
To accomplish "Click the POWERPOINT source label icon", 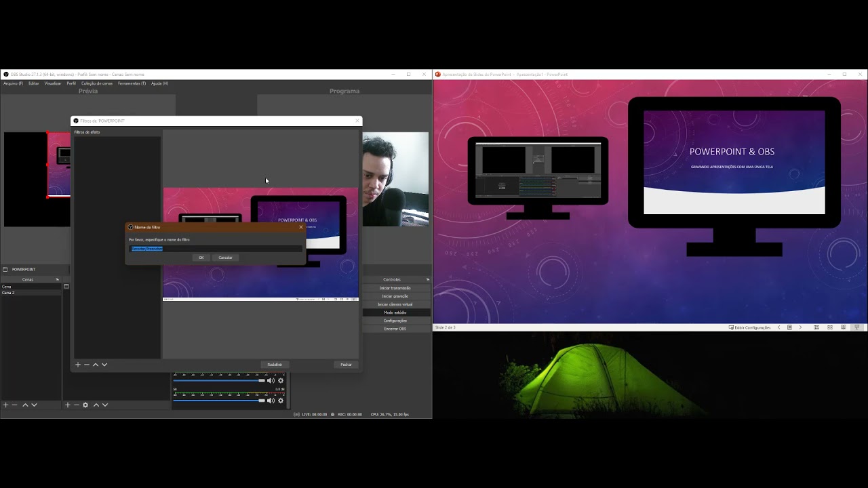I will pos(5,270).
